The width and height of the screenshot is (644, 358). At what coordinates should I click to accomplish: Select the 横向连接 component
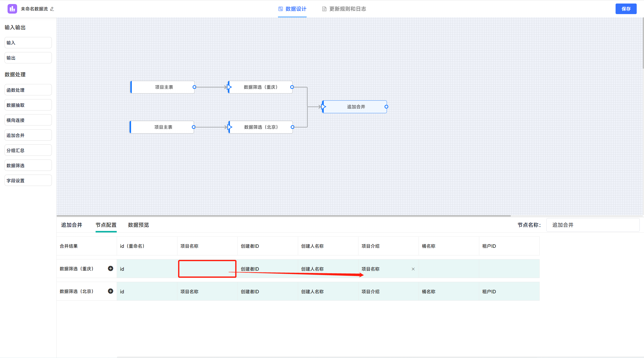pos(28,120)
